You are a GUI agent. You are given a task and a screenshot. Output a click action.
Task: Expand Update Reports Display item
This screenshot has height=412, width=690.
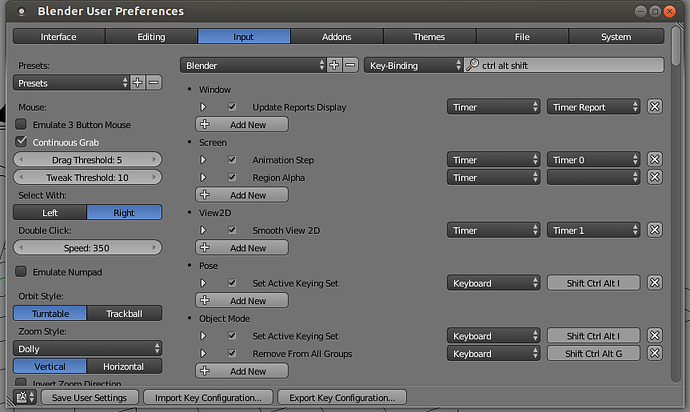click(203, 107)
